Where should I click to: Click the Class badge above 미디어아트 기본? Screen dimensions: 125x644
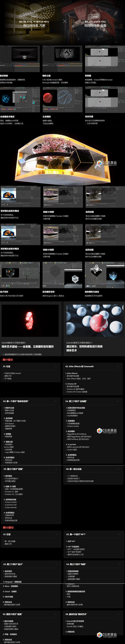coord(34,17)
